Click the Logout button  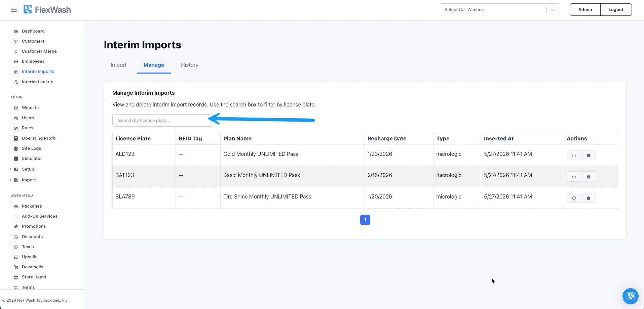pyautogui.click(x=616, y=10)
